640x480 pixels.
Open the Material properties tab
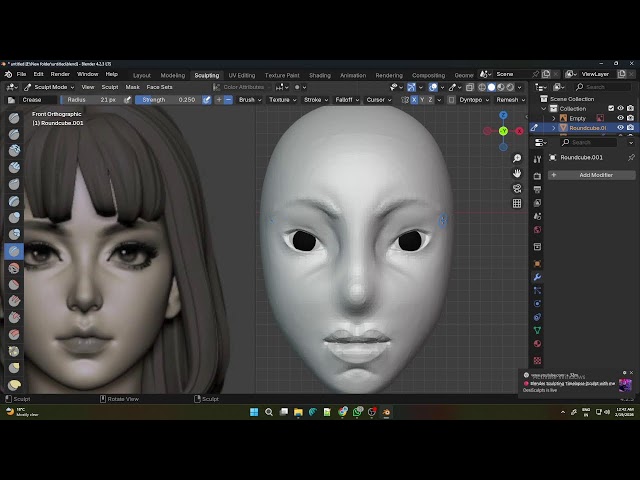coord(537,344)
